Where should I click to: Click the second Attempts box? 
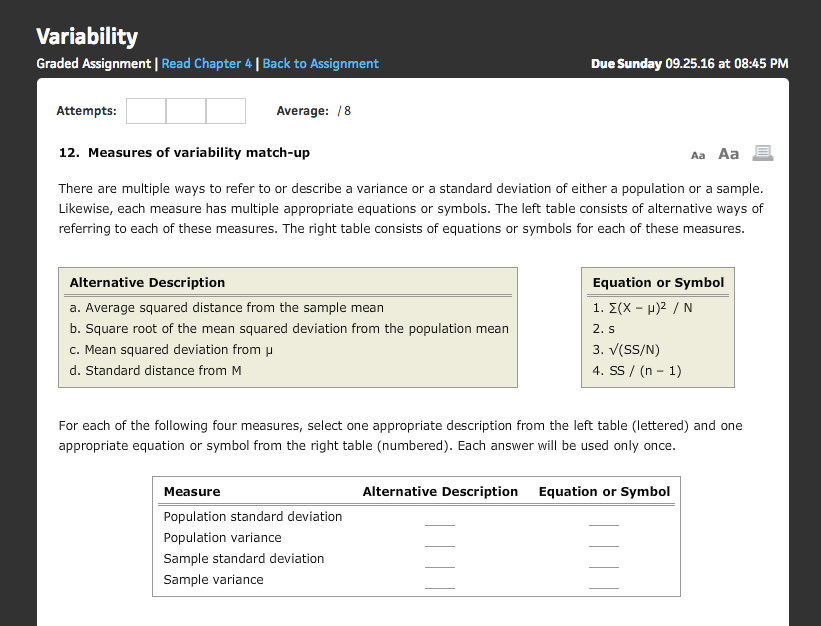[x=185, y=111]
